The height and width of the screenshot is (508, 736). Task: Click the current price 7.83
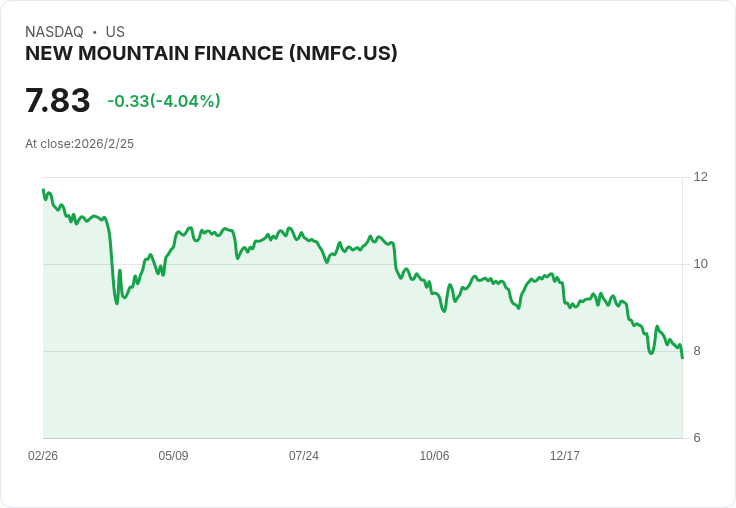[x=57, y=101]
